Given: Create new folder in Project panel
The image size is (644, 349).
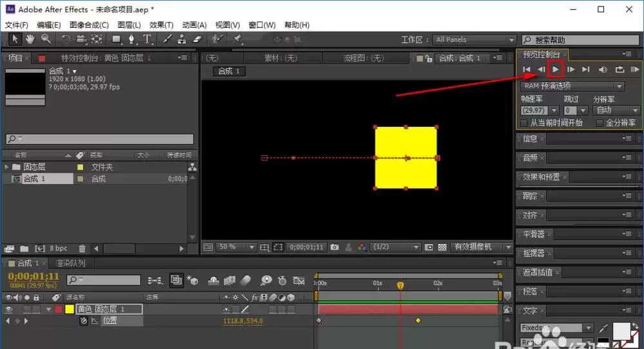Looking at the screenshot, I should (24, 249).
